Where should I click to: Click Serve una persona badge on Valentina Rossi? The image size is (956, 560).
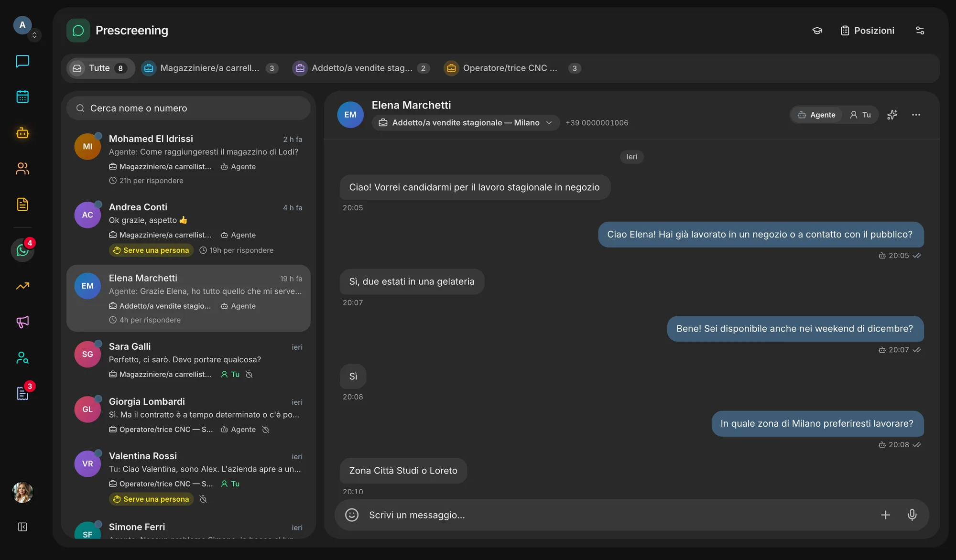[x=151, y=499]
